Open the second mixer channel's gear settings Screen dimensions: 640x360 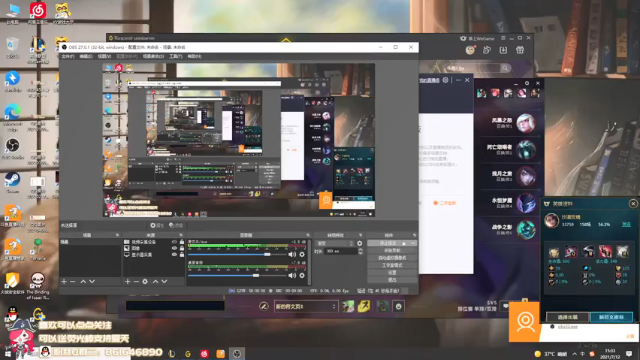(x=302, y=276)
